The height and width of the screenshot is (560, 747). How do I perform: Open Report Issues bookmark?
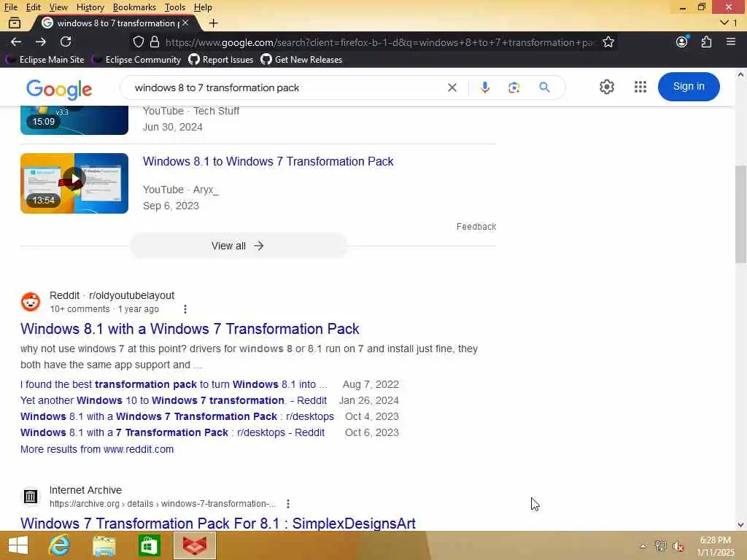coord(221,60)
